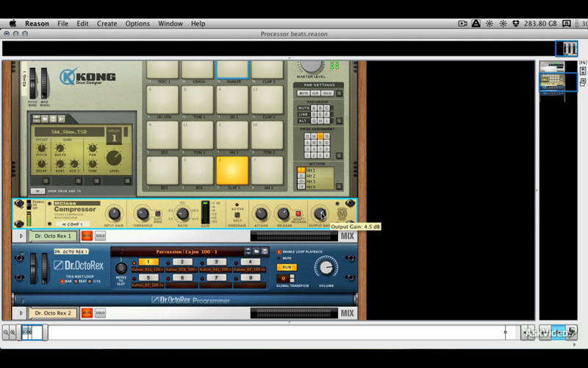Click the browse patch folder icon in Kong

click(x=45, y=119)
